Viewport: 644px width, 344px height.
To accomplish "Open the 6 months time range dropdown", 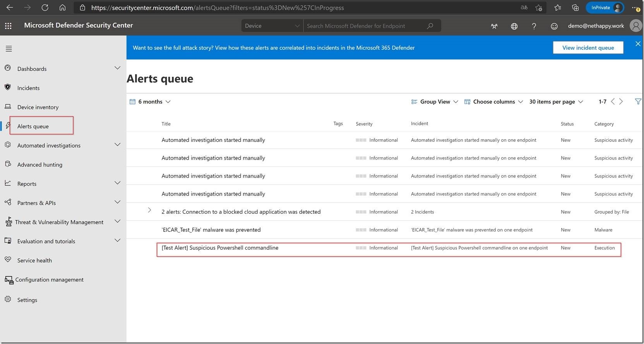I will [150, 102].
